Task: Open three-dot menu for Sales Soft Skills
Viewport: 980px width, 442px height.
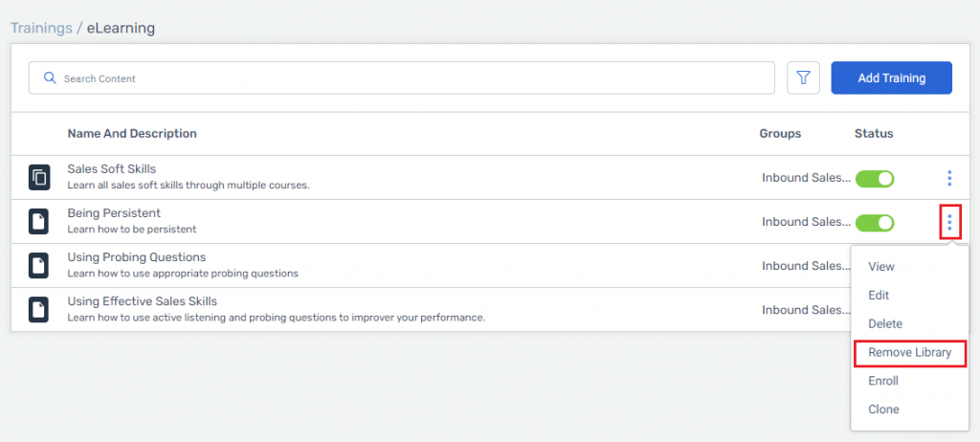Action: 949,178
